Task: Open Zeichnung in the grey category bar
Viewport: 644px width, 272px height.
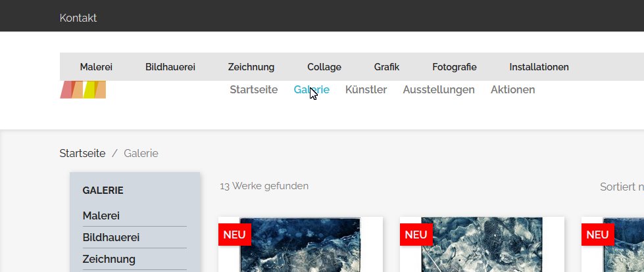Action: click(x=251, y=67)
